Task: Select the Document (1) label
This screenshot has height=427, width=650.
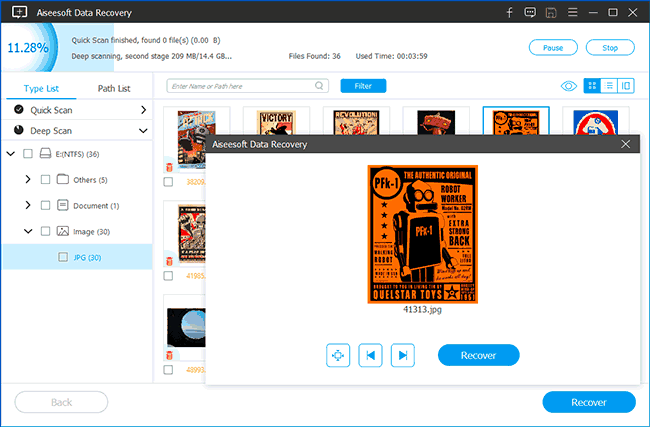Action: (x=96, y=206)
